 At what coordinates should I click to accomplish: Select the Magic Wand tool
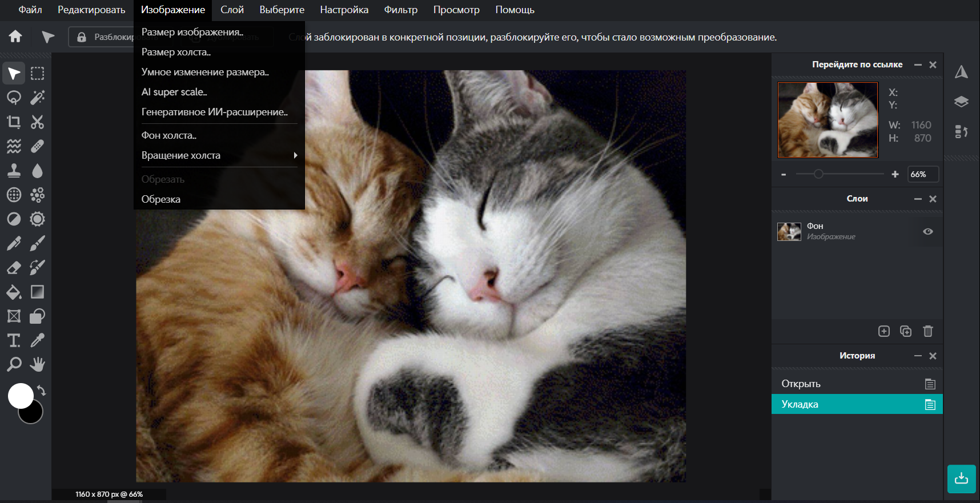[38, 98]
